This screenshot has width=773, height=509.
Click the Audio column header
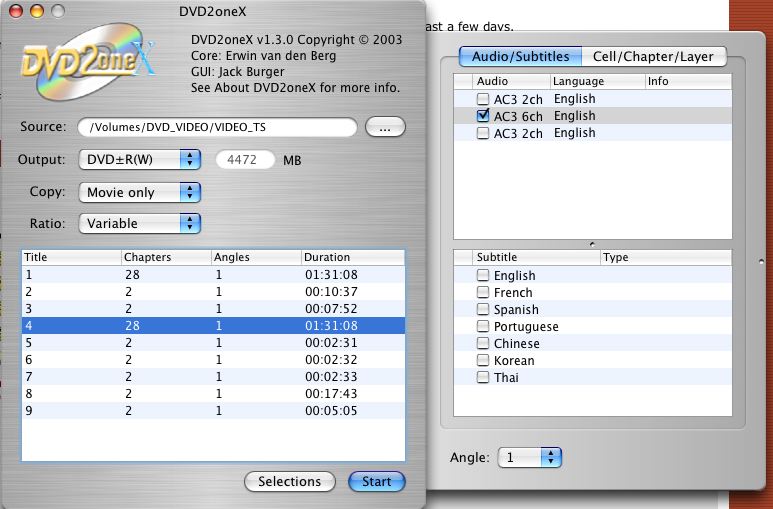click(511, 81)
